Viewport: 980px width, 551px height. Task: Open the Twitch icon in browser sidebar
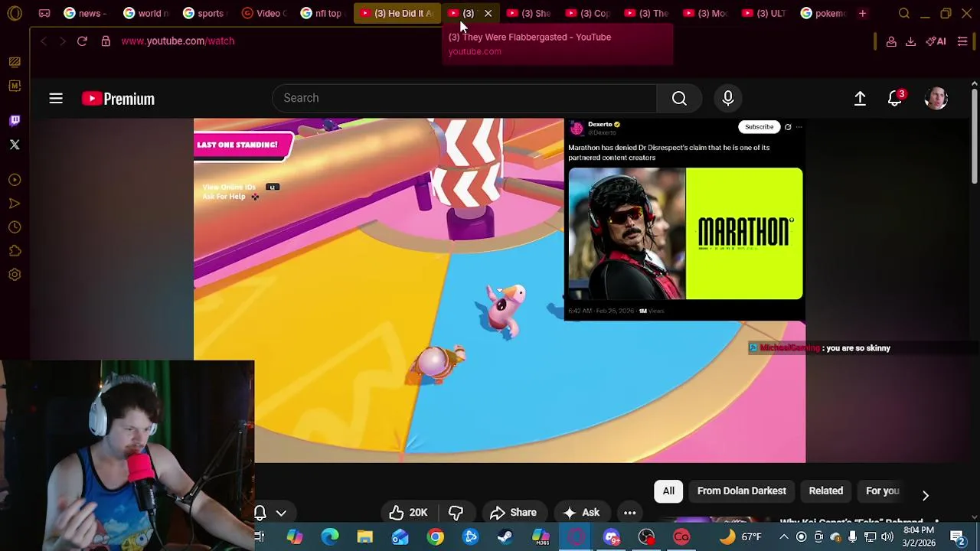click(15, 120)
